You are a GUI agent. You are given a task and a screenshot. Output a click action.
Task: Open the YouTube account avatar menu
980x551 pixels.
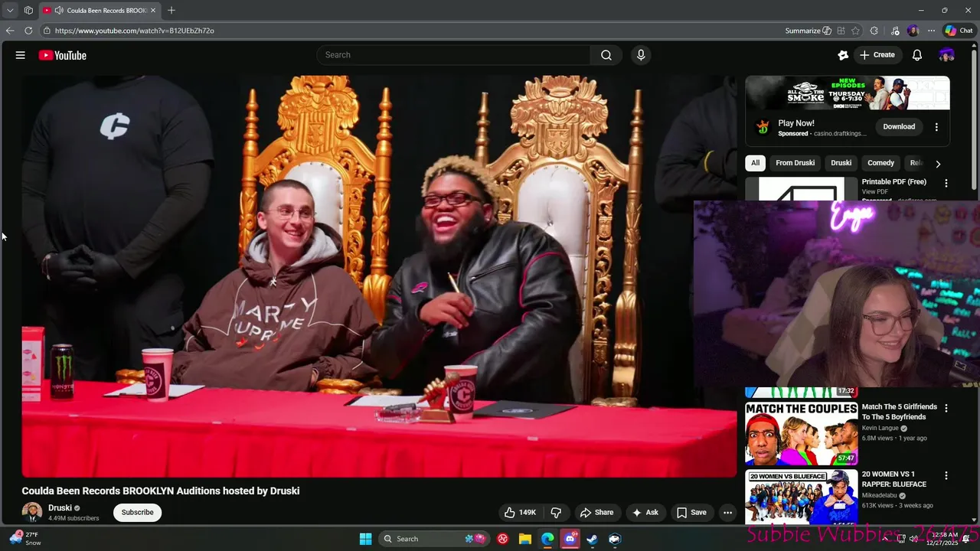tap(946, 55)
